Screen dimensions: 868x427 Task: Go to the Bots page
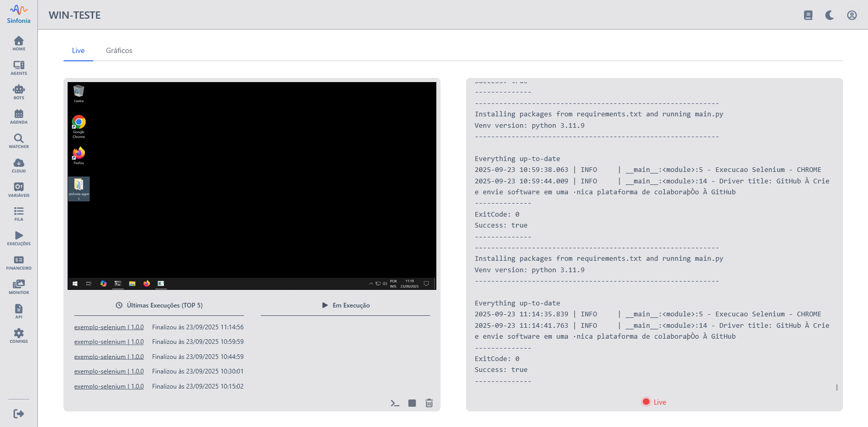pos(19,92)
